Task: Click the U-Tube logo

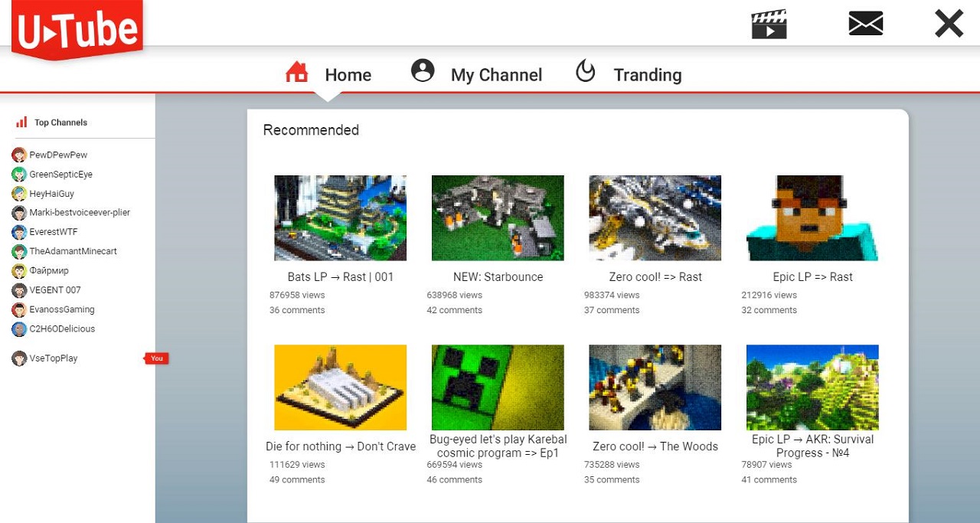Action: [x=77, y=29]
